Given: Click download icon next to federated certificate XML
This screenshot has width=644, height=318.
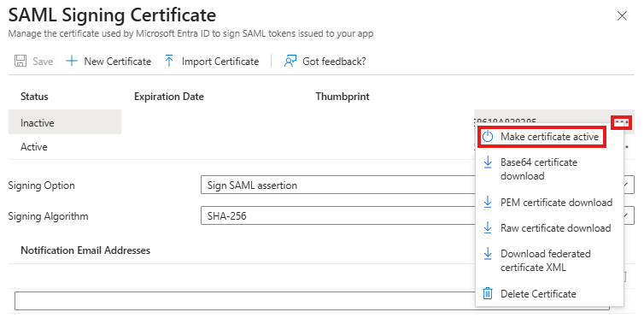Looking at the screenshot, I should click(488, 254).
